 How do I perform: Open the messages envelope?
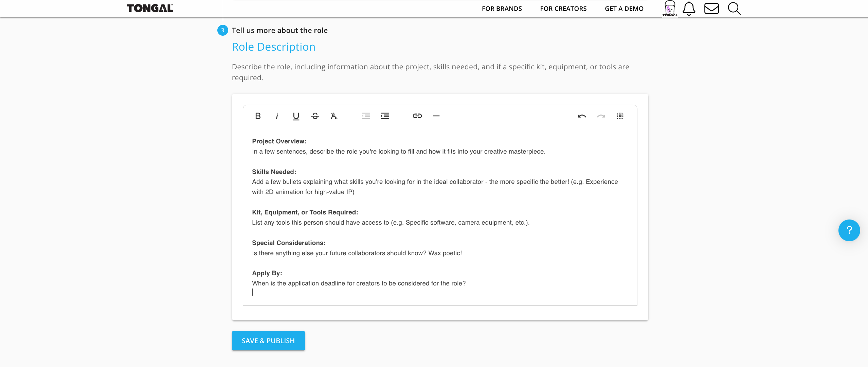tap(711, 8)
